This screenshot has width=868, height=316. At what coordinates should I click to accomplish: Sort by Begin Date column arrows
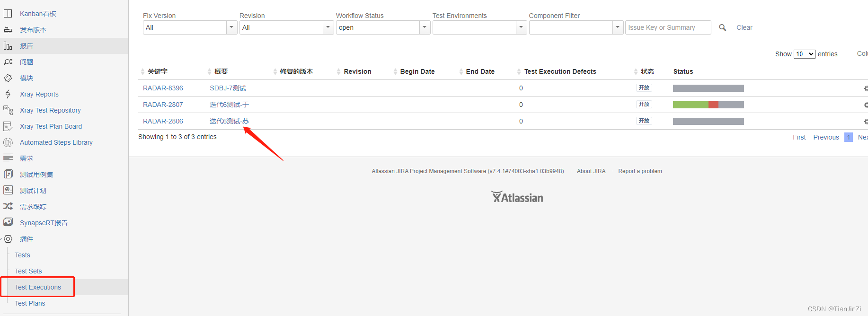pyautogui.click(x=395, y=71)
